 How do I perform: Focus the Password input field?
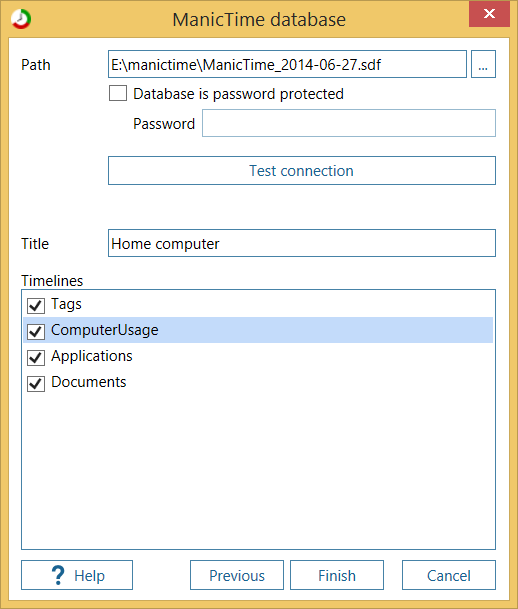click(x=349, y=123)
